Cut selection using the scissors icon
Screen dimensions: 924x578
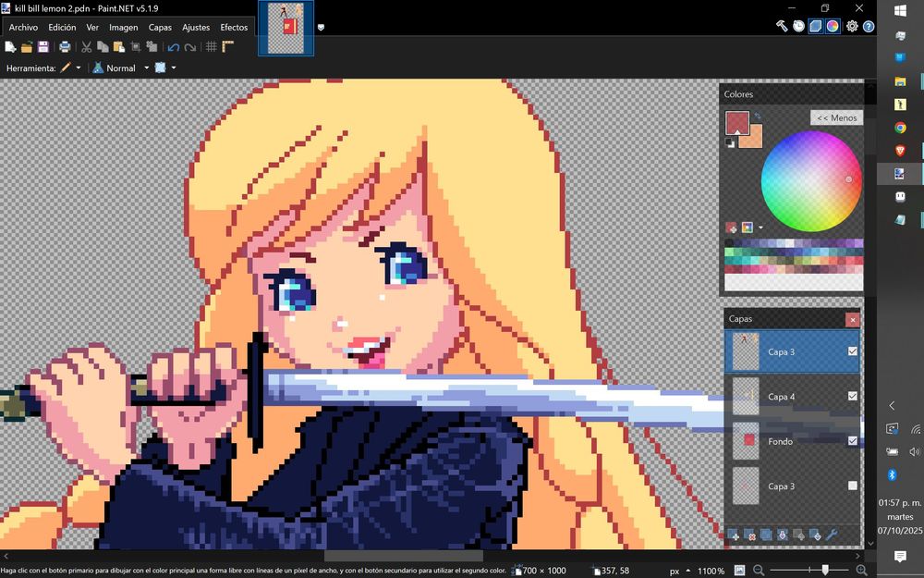(x=87, y=46)
